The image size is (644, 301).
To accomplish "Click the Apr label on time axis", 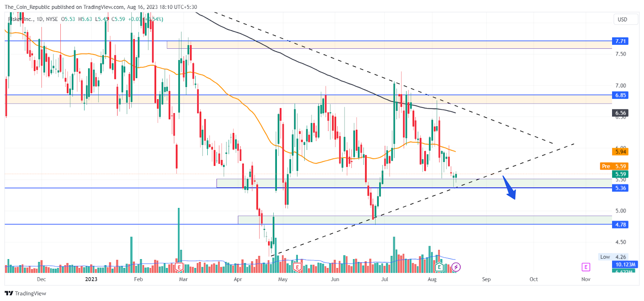I will (x=238, y=279).
